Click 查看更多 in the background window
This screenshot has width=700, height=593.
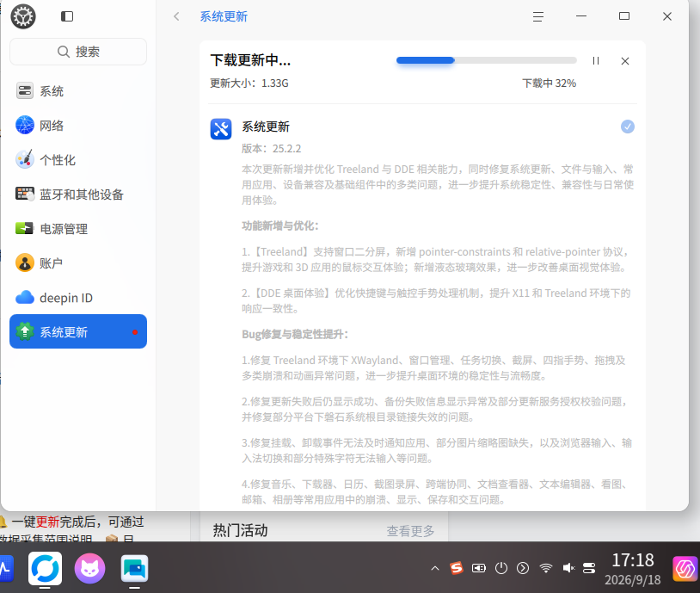[410, 531]
